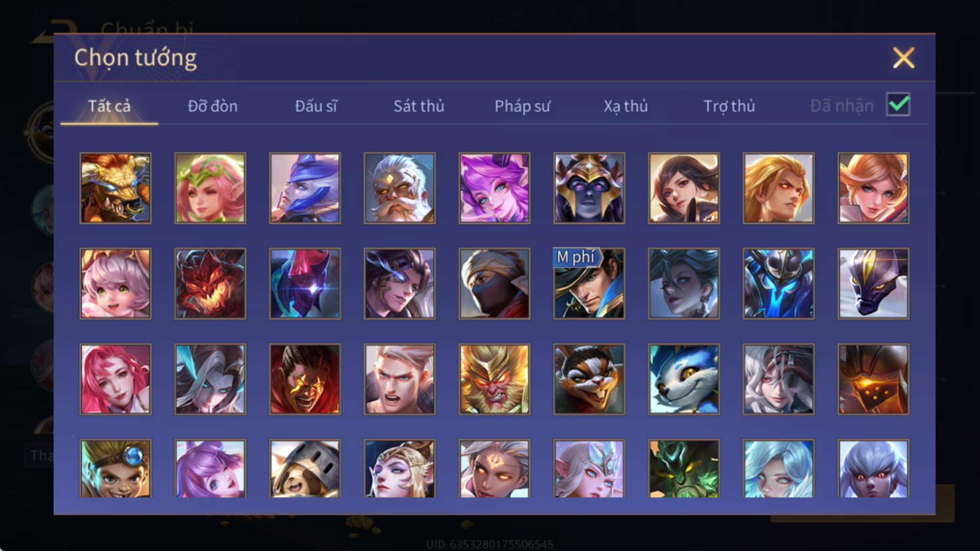Pick the blue wolf hero portrait
The height and width of the screenshot is (551, 980).
pyautogui.click(x=684, y=379)
